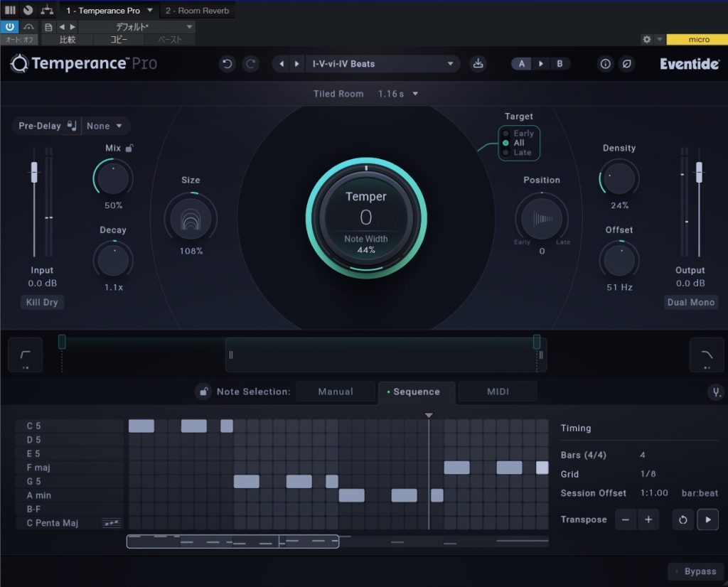Click the leaf eco mode icon
The height and width of the screenshot is (587, 728).
(626, 64)
